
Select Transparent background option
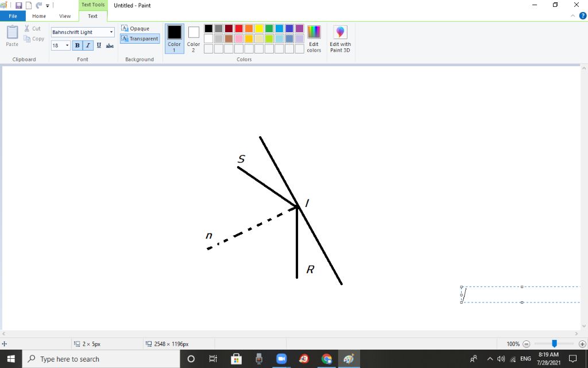click(x=140, y=39)
